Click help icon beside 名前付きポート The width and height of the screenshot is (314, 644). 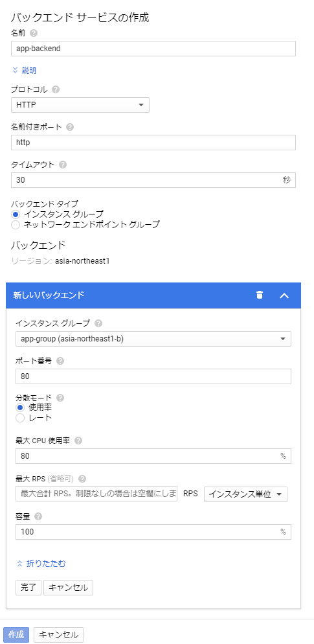(70, 127)
